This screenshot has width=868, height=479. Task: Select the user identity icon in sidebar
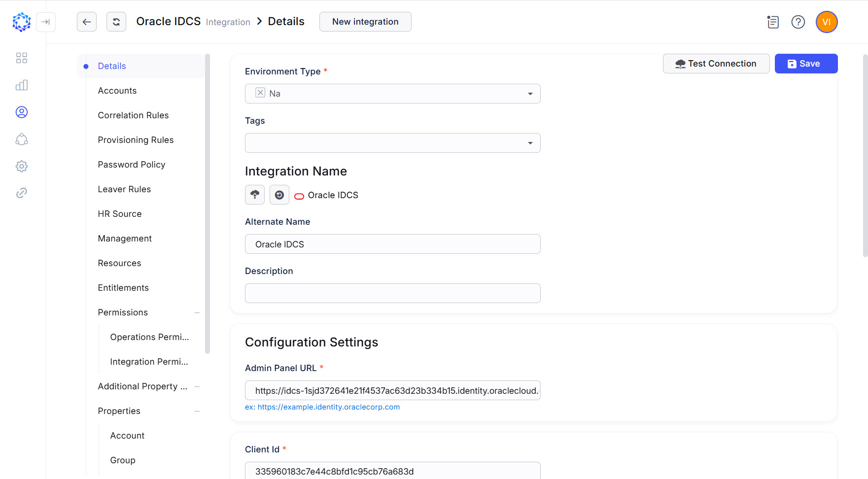pyautogui.click(x=21, y=112)
